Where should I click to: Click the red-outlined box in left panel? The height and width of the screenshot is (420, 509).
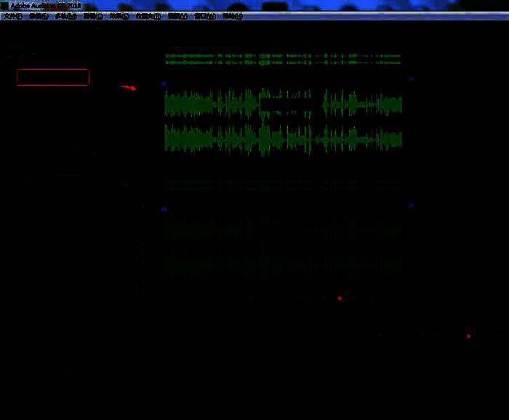[x=53, y=77]
